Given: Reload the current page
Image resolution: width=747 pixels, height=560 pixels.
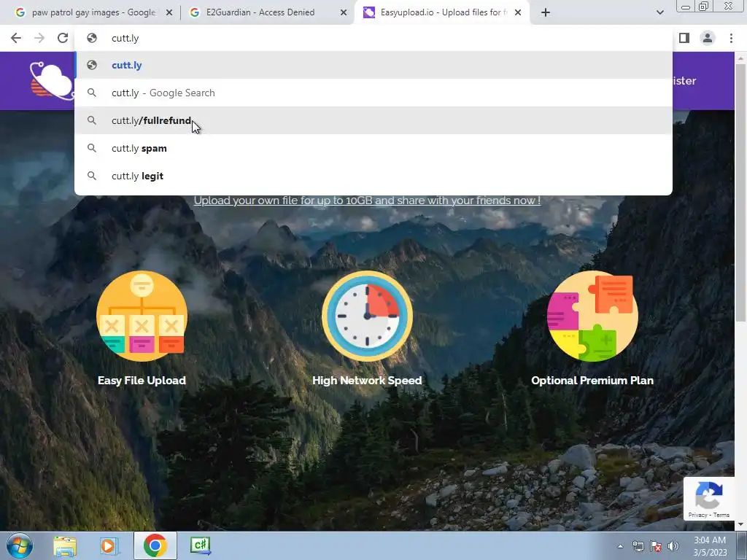Looking at the screenshot, I should [x=63, y=38].
